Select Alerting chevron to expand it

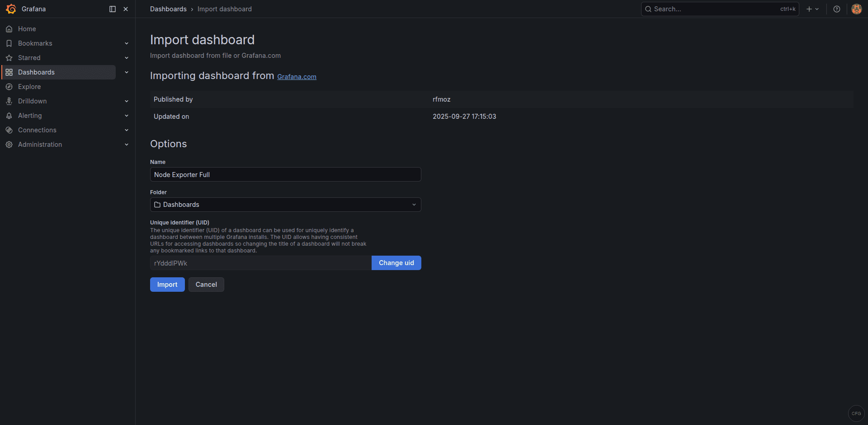pos(127,115)
